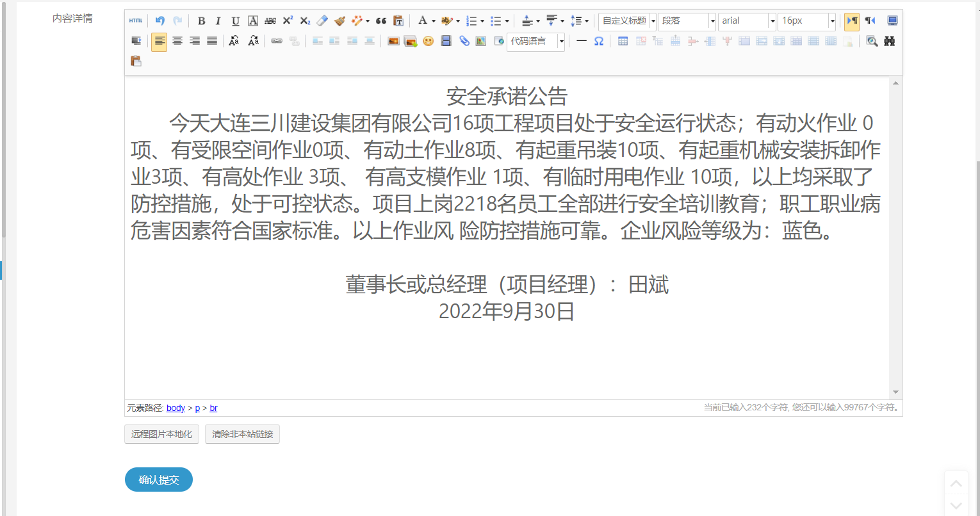Screen dimensions: 980x516
Task: Insert an emoticon
Action: click(429, 41)
